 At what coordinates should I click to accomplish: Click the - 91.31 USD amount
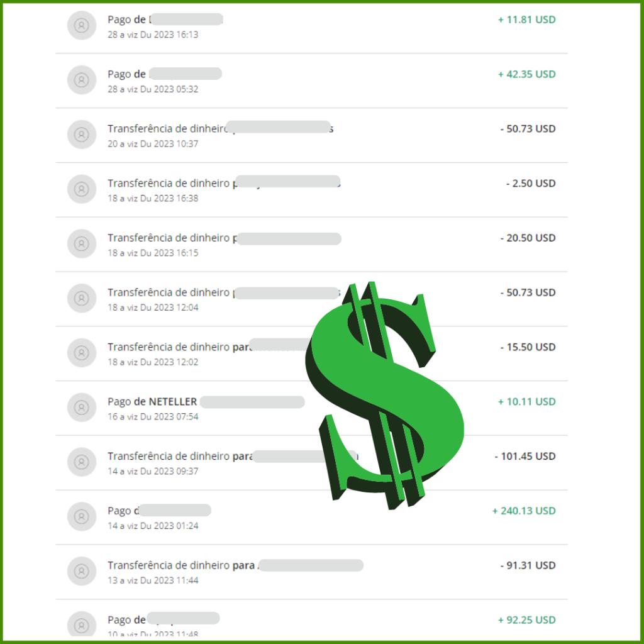point(528,565)
